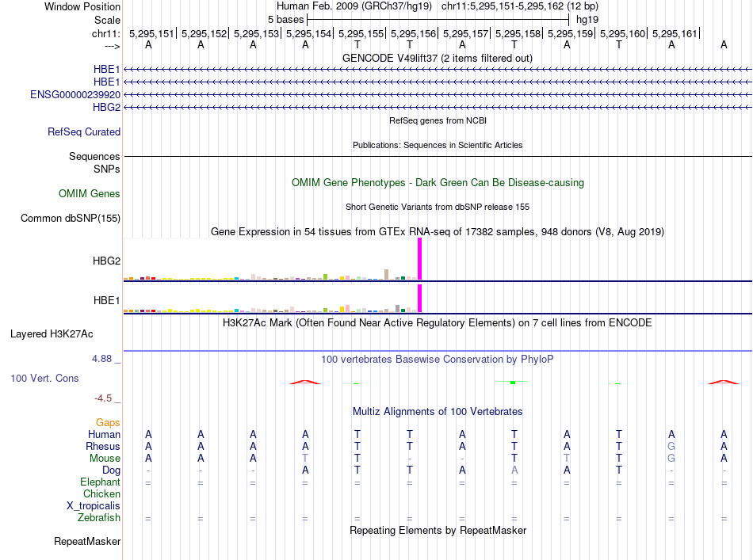Click the HBG2 GTEx expression row label
The width and height of the screenshot is (753, 560).
106,261
